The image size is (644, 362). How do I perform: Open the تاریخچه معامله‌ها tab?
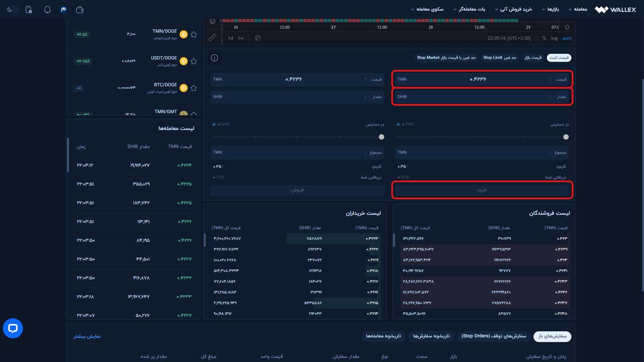click(384, 336)
